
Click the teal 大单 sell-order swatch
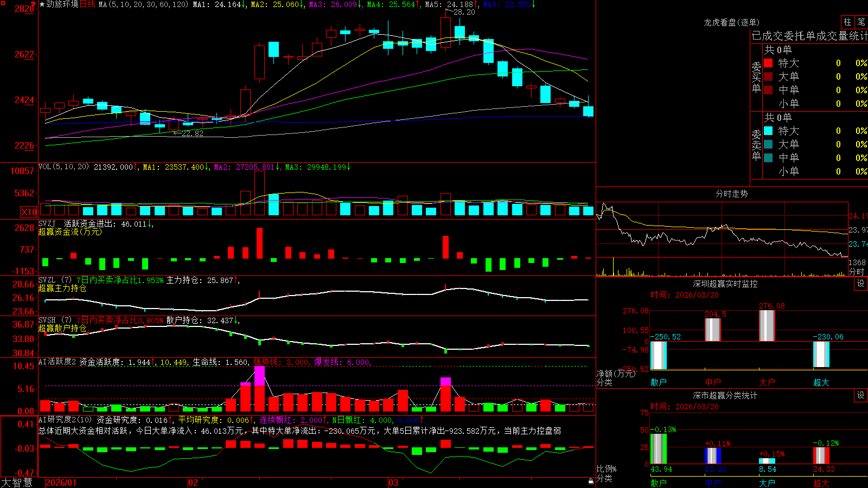[768, 144]
